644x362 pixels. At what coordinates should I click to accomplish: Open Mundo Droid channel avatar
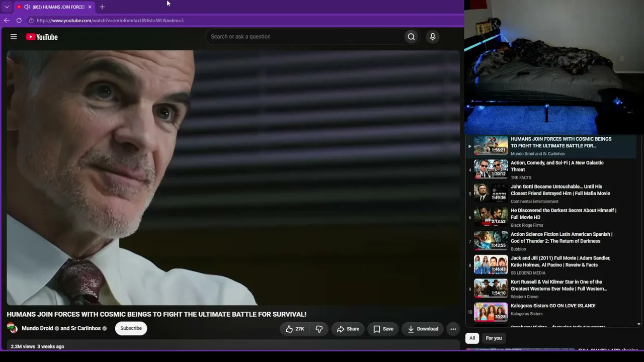point(12,328)
